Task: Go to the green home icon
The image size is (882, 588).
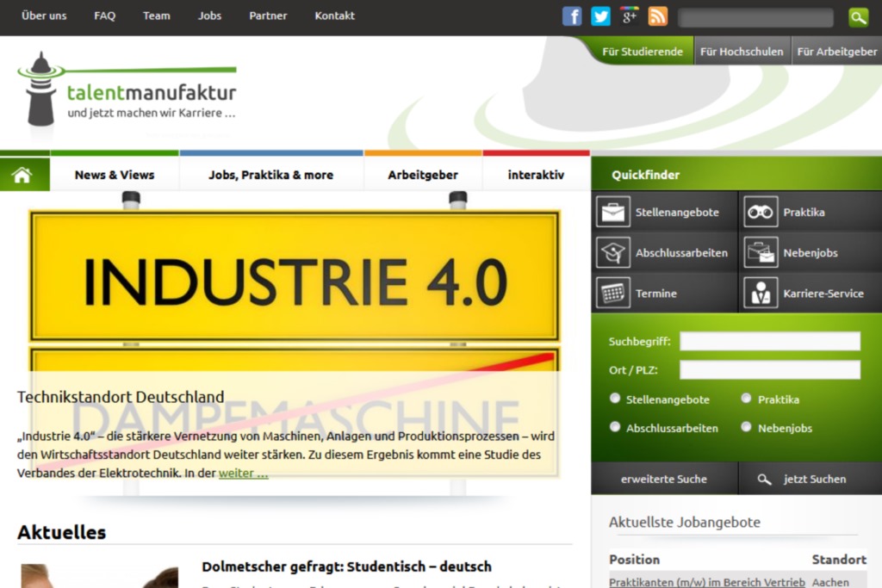Action: pyautogui.click(x=22, y=175)
